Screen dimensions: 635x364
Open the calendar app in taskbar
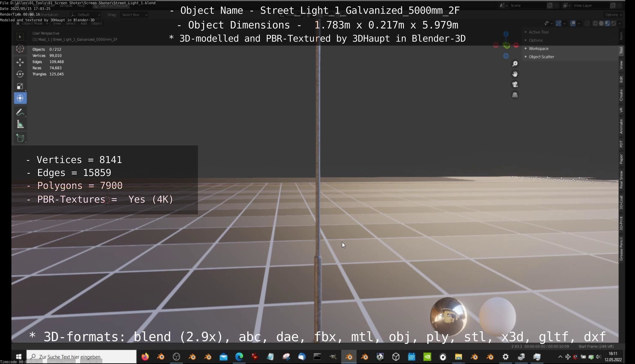(411, 357)
